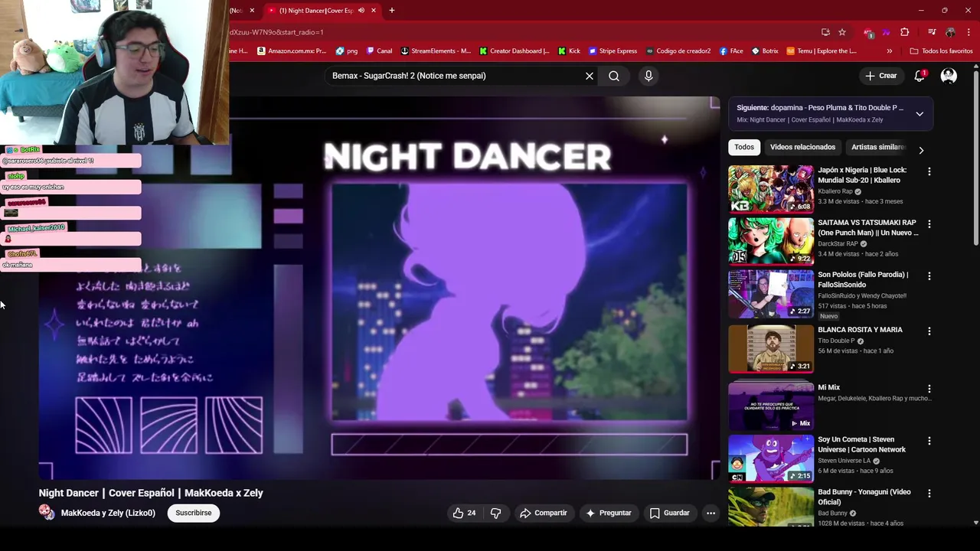The width and height of the screenshot is (980, 551).
Task: Click the Crear button
Action: tap(880, 76)
